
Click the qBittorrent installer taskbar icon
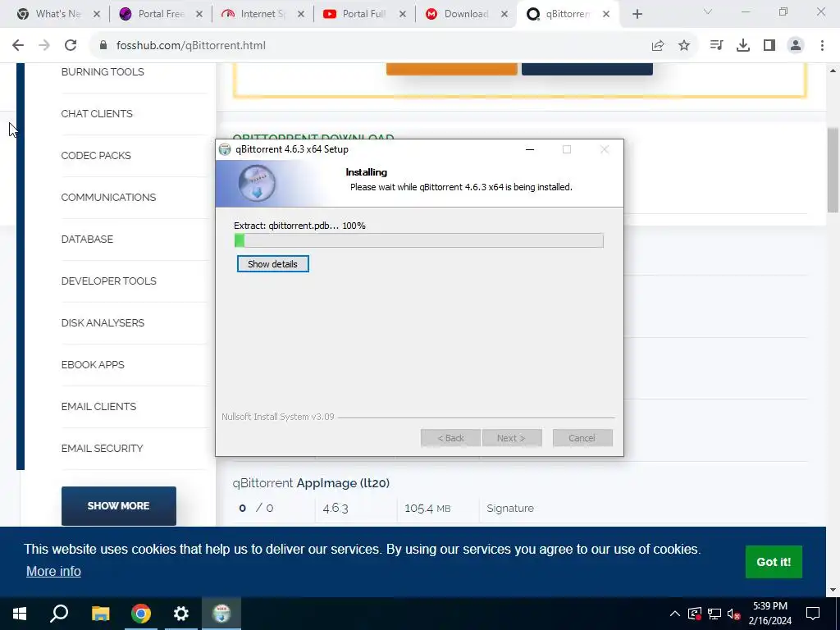(x=221, y=614)
